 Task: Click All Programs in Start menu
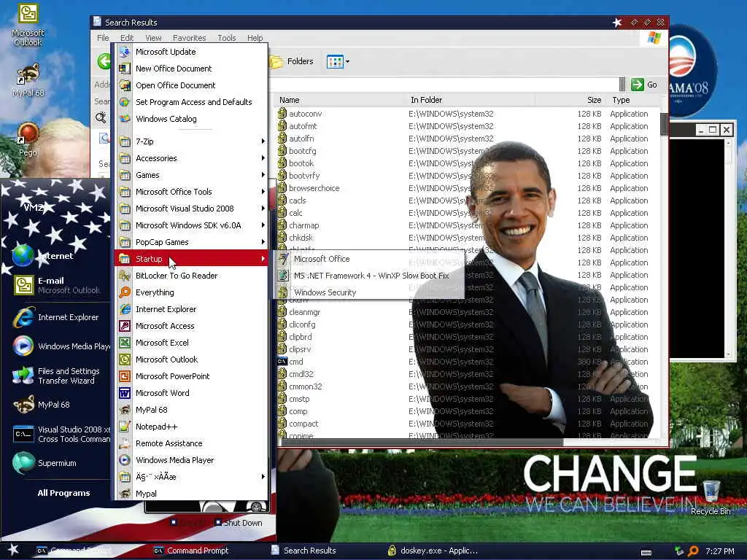point(64,494)
